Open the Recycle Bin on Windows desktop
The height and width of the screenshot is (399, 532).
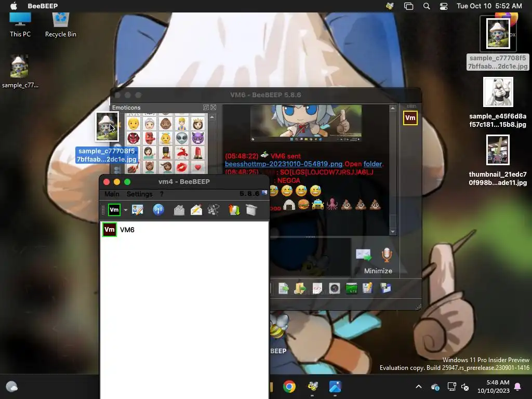61,25
